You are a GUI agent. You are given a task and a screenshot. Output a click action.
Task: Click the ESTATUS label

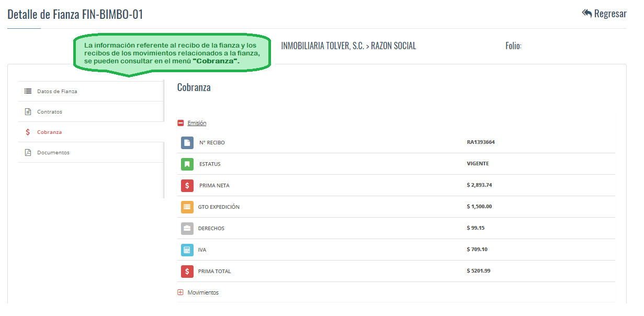click(210, 164)
